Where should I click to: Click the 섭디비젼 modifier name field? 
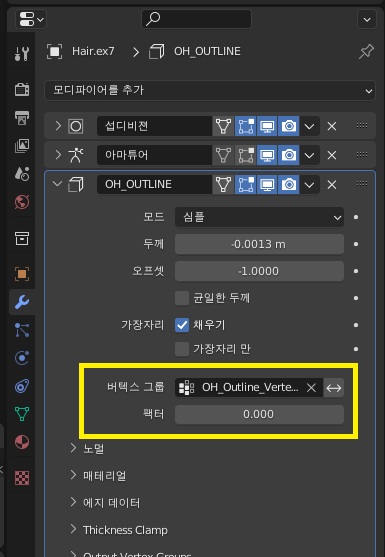(154, 126)
